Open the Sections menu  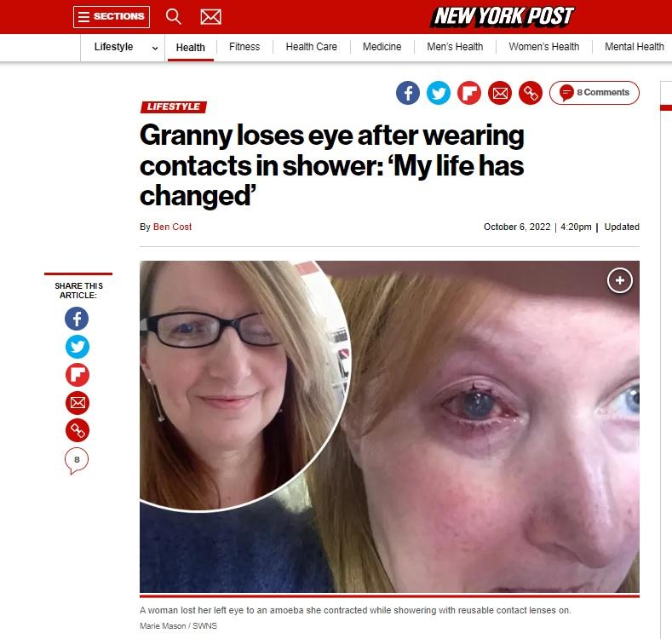point(112,17)
